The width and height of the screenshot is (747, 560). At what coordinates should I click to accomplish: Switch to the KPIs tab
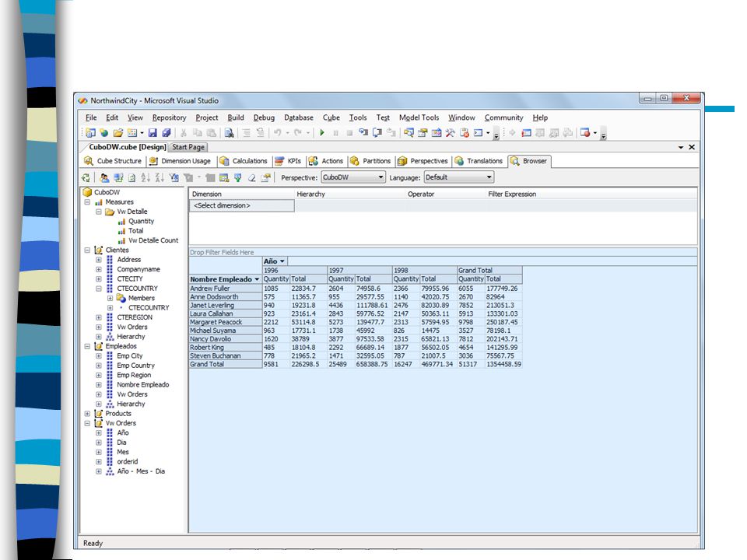[x=288, y=161]
